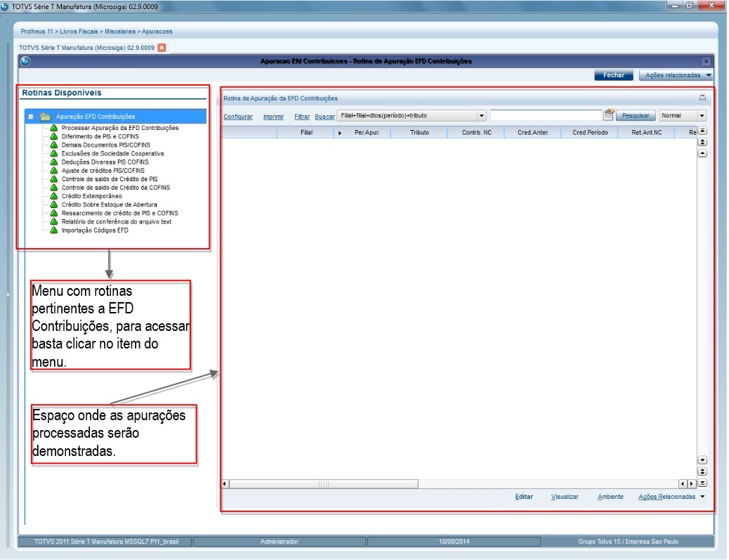729x560 pixels.
Task: Click the Fechar button
Action: (614, 75)
